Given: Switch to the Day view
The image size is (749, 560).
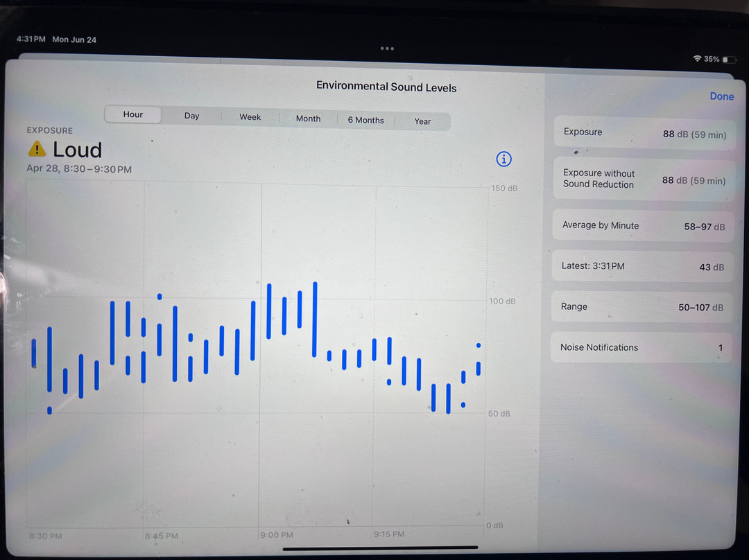Looking at the screenshot, I should 192,116.
